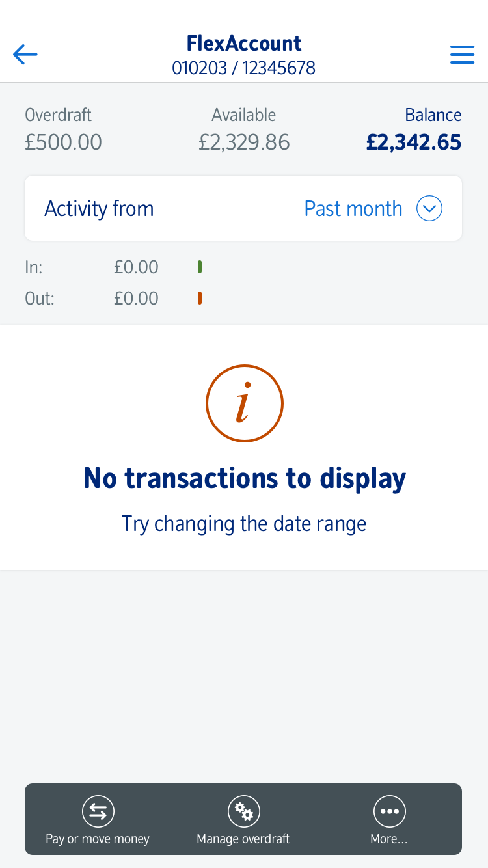The width and height of the screenshot is (488, 868).
Task: Select the Pay or move money label
Action: click(98, 839)
